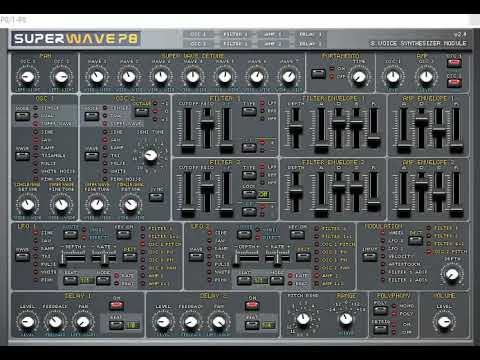Cycle the OSC 2 WAVE selector button
The width and height of the screenshot is (480, 360).
[92, 156]
